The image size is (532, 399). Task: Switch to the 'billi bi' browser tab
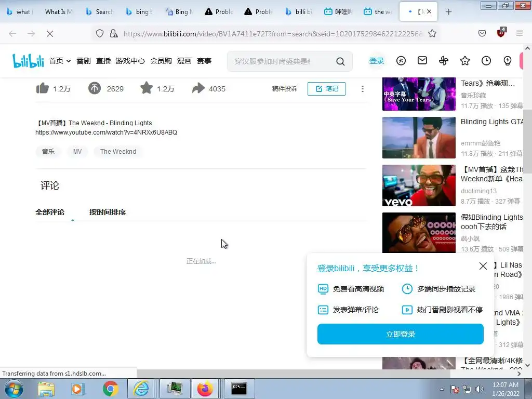[299, 12]
